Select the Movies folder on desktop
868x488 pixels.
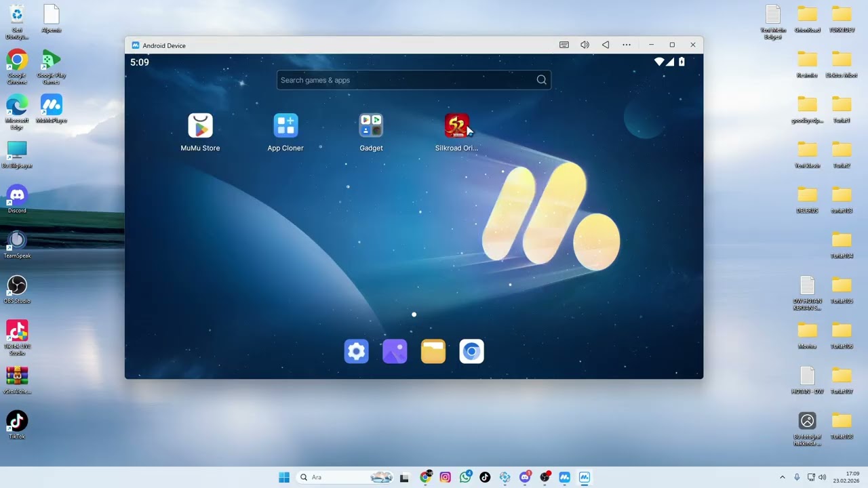click(x=807, y=334)
